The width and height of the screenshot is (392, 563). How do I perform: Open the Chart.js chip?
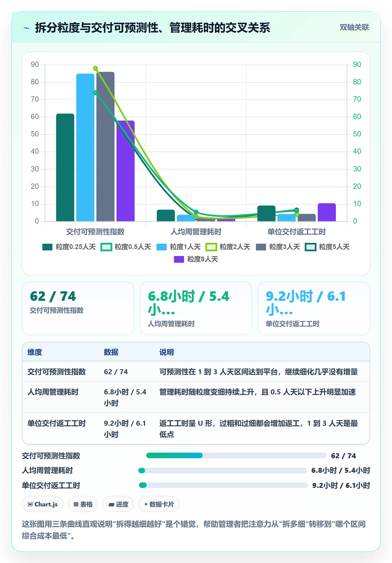[43, 504]
